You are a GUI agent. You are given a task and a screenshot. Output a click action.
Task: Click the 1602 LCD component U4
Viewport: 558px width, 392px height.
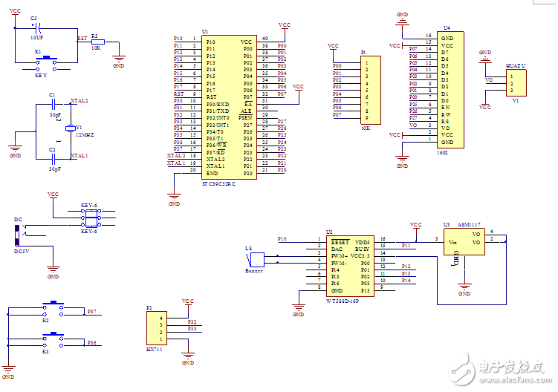[450, 89]
